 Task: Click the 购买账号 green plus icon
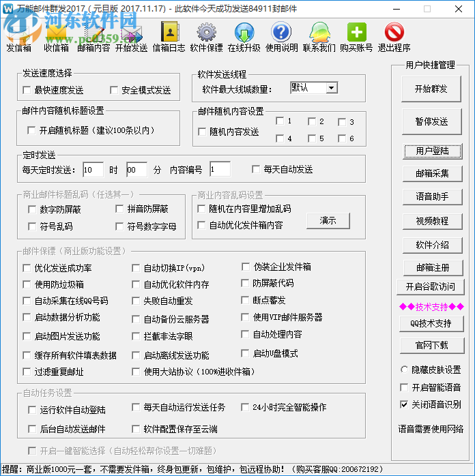point(356,37)
